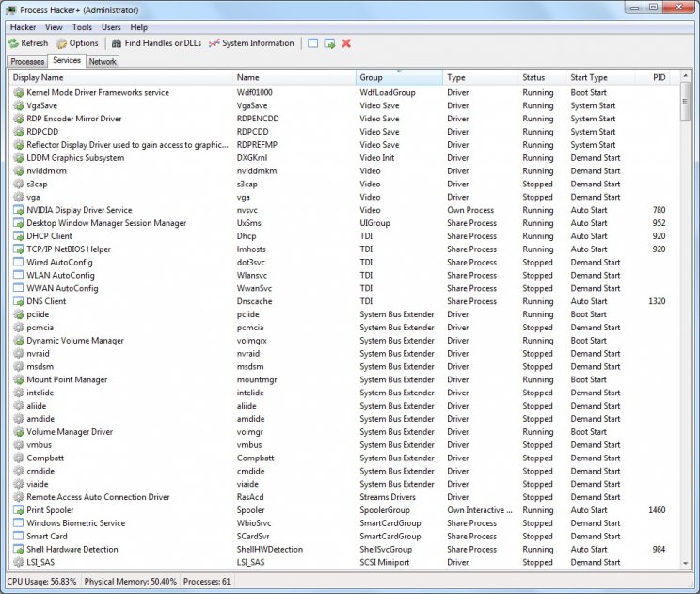Click the Compbatt name cell
This screenshot has height=594, width=700.
[x=255, y=458]
